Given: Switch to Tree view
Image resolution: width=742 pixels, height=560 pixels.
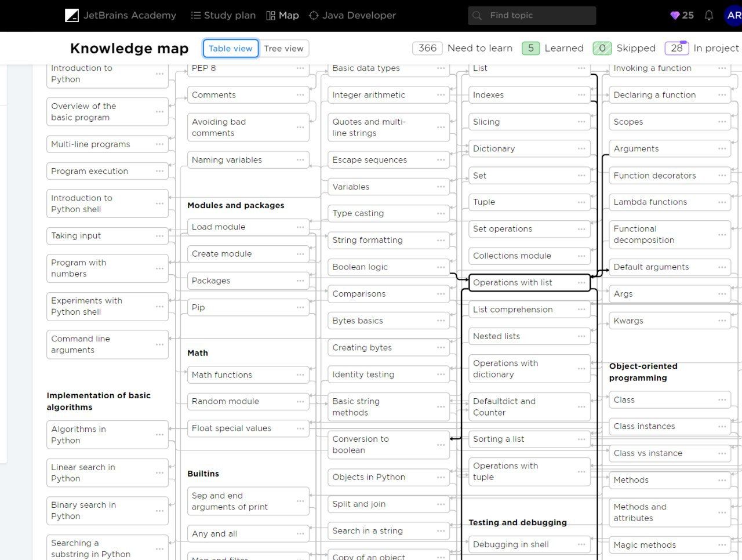Looking at the screenshot, I should 283,49.
